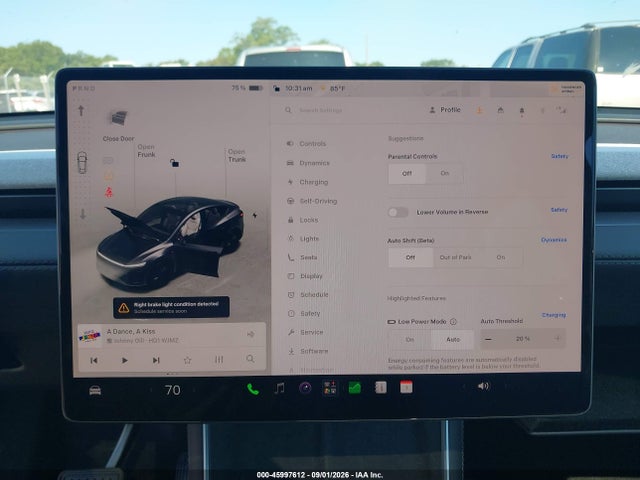Tap the charge port lightning bolt icon

(255, 216)
